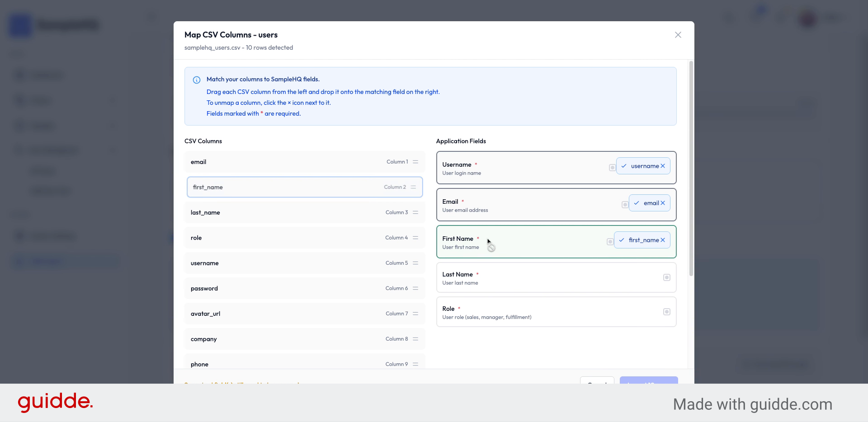This screenshot has width=868, height=422.
Task: Close the Map CSV Columns dialog
Action: (678, 35)
